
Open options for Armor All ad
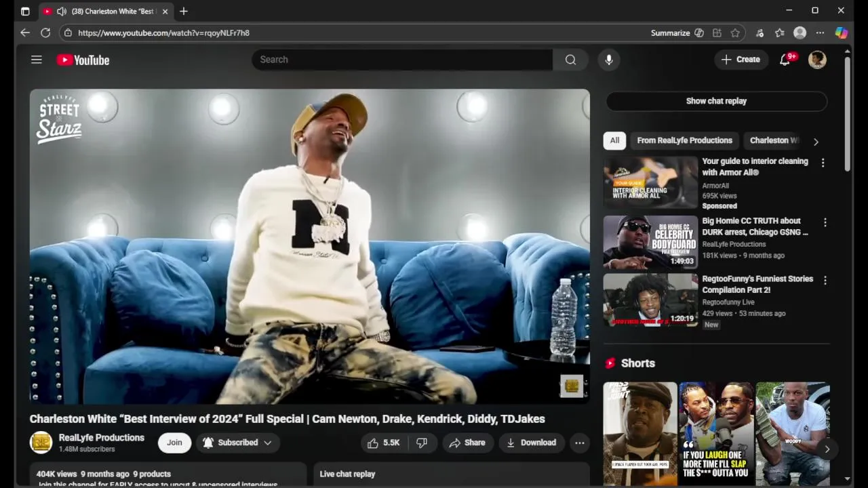(x=823, y=163)
